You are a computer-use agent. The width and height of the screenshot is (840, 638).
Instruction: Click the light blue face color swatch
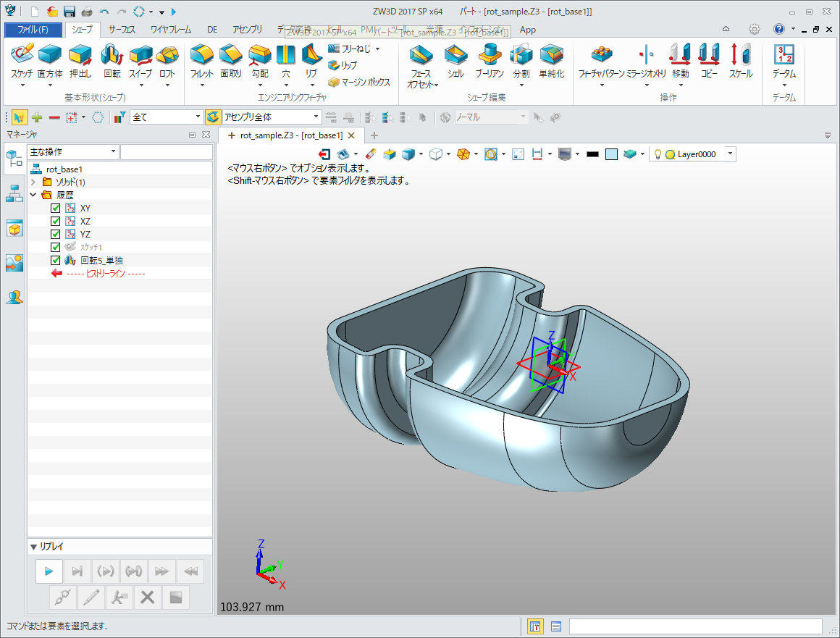coord(611,154)
